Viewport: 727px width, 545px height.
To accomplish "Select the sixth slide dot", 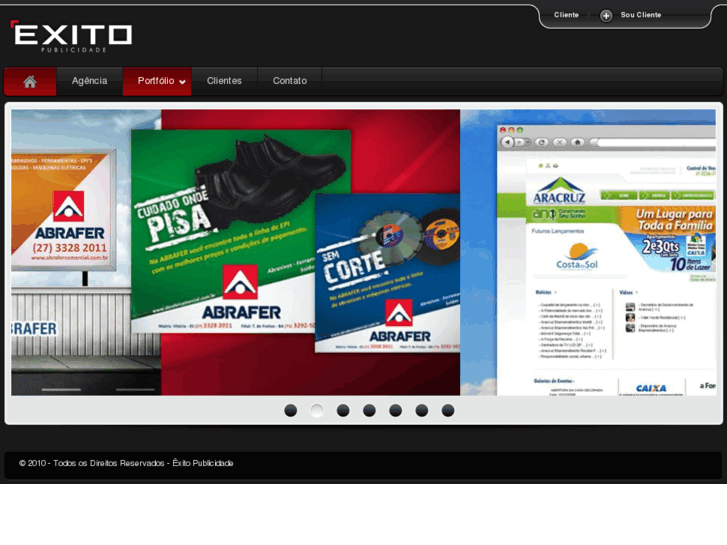I will 422,410.
